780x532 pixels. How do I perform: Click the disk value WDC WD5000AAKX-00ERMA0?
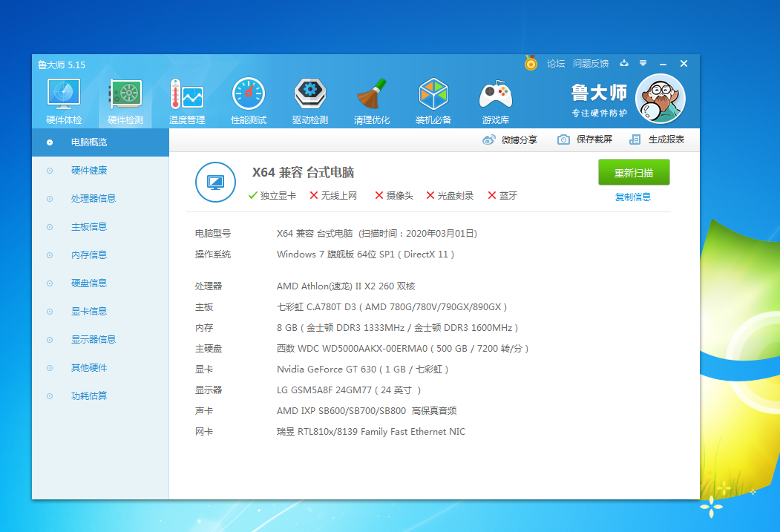pos(402,349)
